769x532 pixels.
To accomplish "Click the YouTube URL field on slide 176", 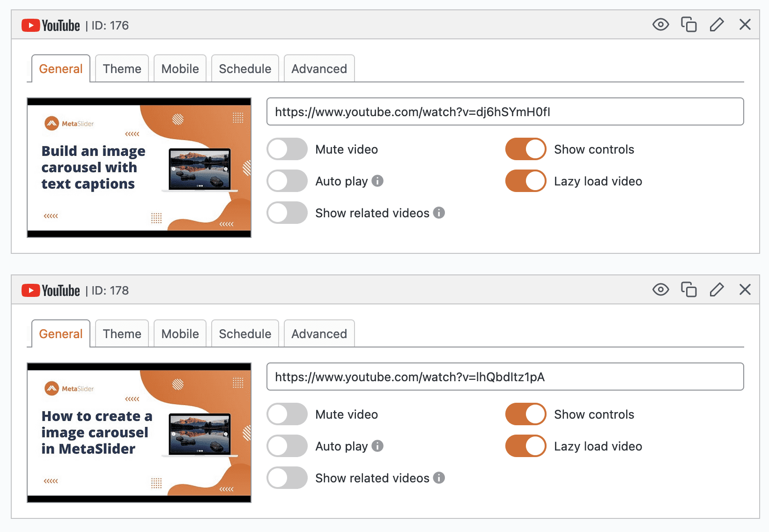I will tap(505, 112).
